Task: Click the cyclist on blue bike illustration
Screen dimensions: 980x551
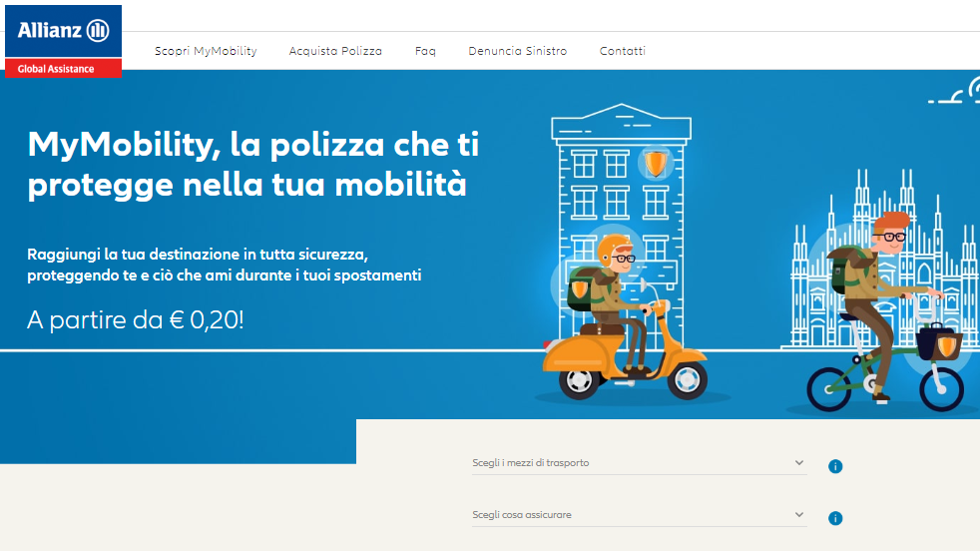Action: 885,312
